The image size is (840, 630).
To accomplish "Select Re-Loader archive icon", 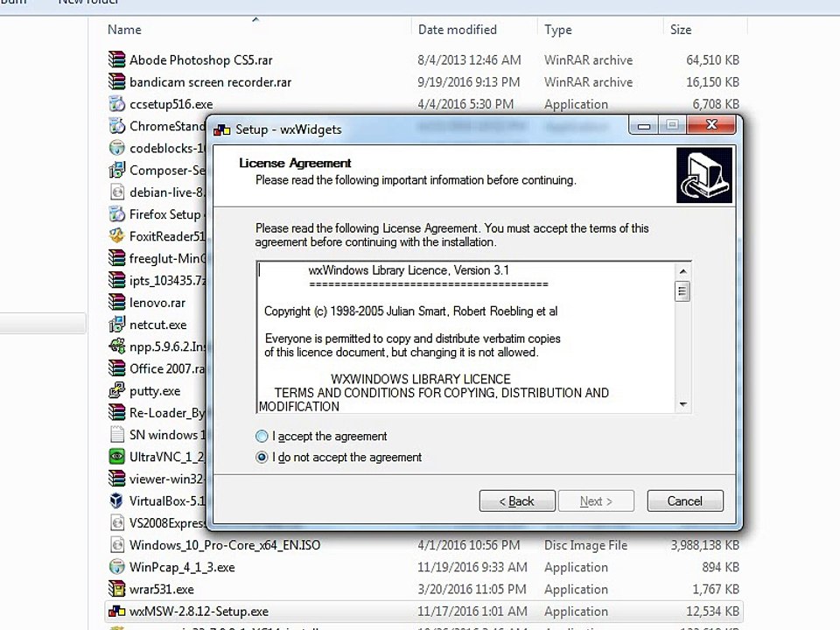I will point(116,412).
